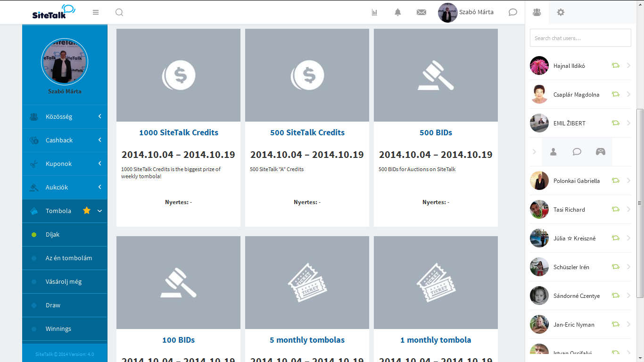Open chat bubble for Tasi Richard

615,209
